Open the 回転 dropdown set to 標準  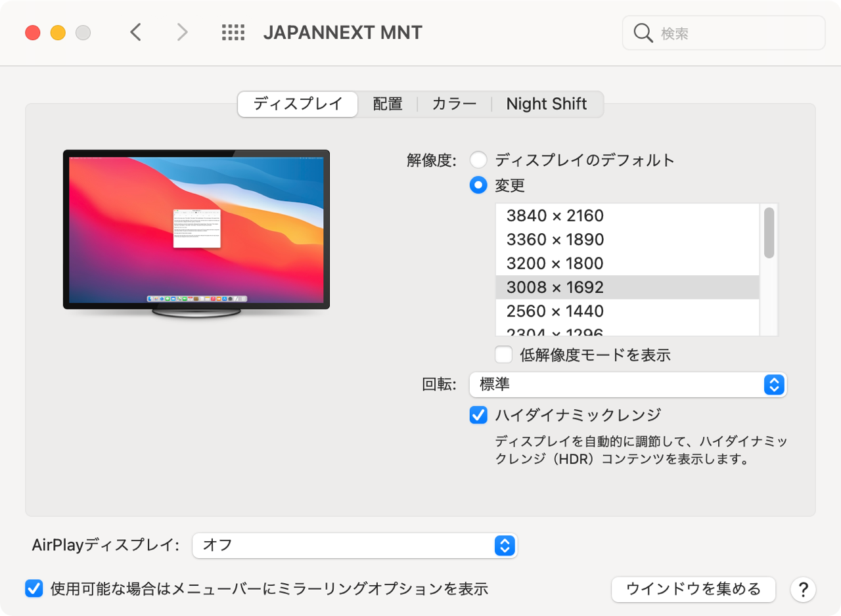tap(628, 385)
